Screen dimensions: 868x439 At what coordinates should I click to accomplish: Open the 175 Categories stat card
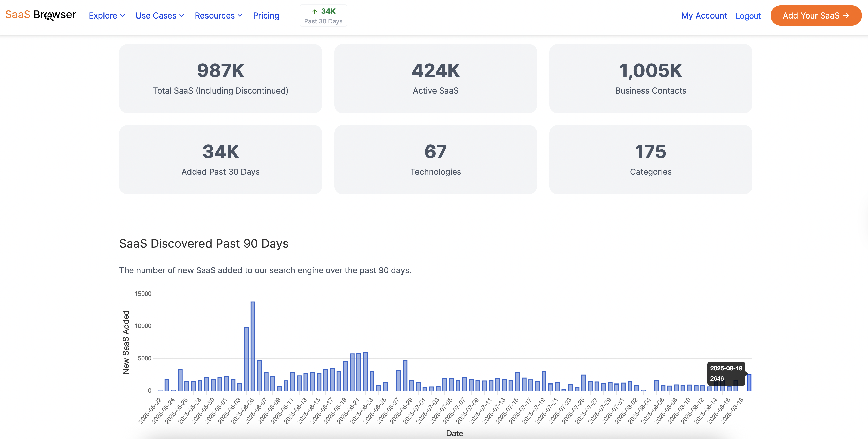(650, 159)
